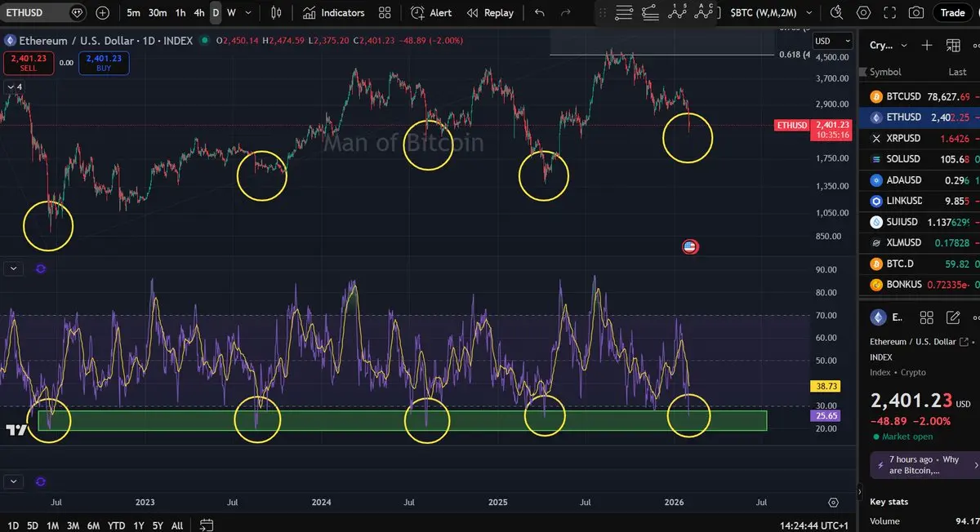Screen dimensions: 980x532
Task: Select XLMUSD in the watchlist
Action: click(x=921, y=242)
